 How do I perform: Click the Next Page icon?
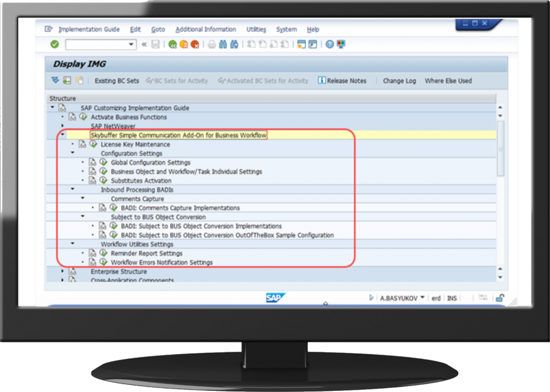(x=273, y=45)
